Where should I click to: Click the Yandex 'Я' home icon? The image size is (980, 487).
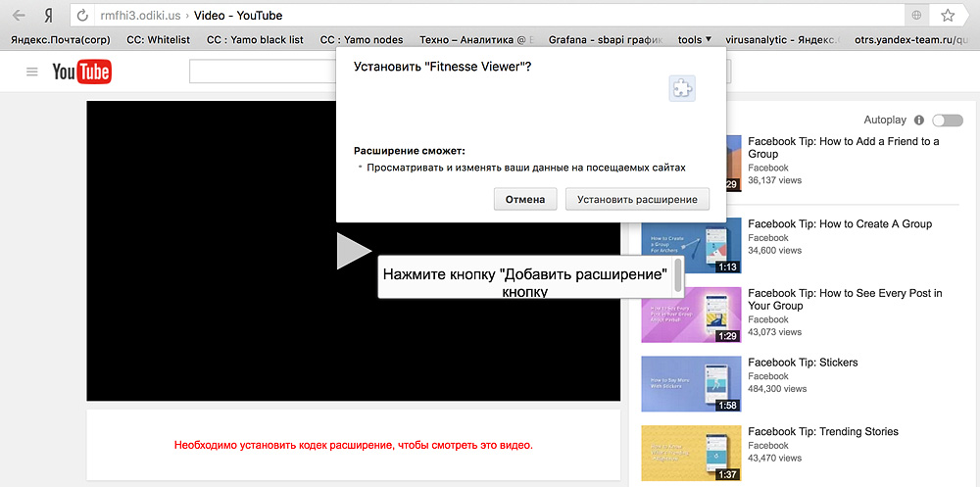pyautogui.click(x=48, y=16)
